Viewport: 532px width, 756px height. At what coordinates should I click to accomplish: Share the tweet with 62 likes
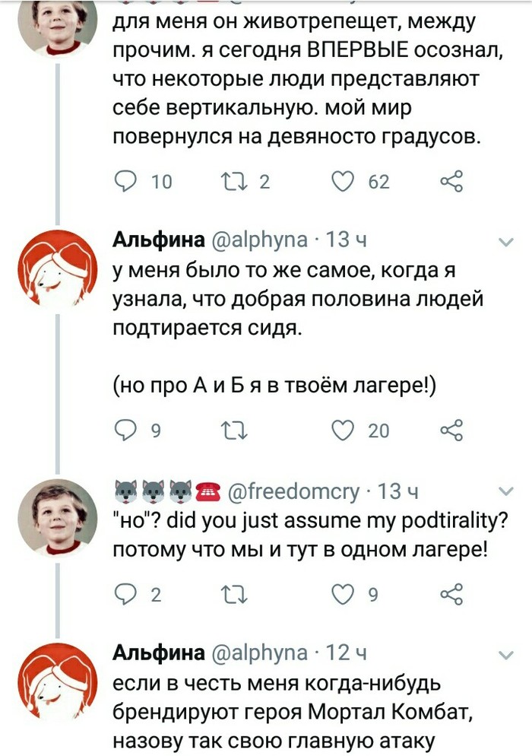coord(452,181)
